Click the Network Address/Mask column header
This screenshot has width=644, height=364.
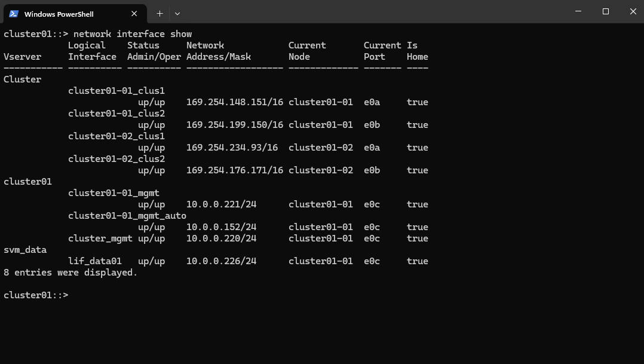219,51
